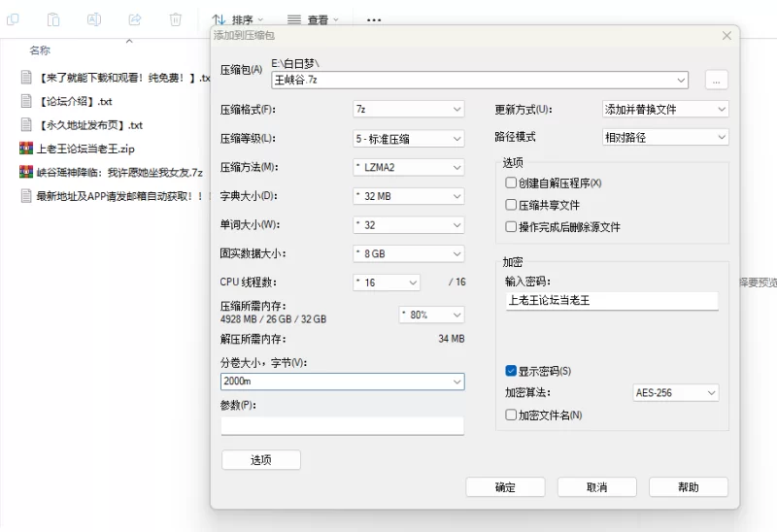Click text file icon of 【论坛介绍】.txt
This screenshot has width=777, height=532.
[x=26, y=101]
